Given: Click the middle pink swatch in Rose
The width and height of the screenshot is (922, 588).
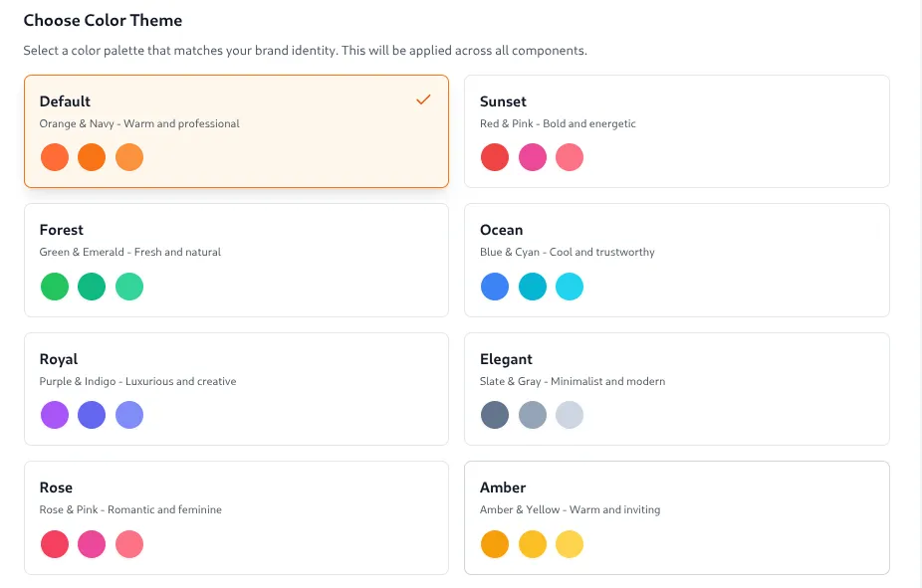Looking at the screenshot, I should point(92,544).
